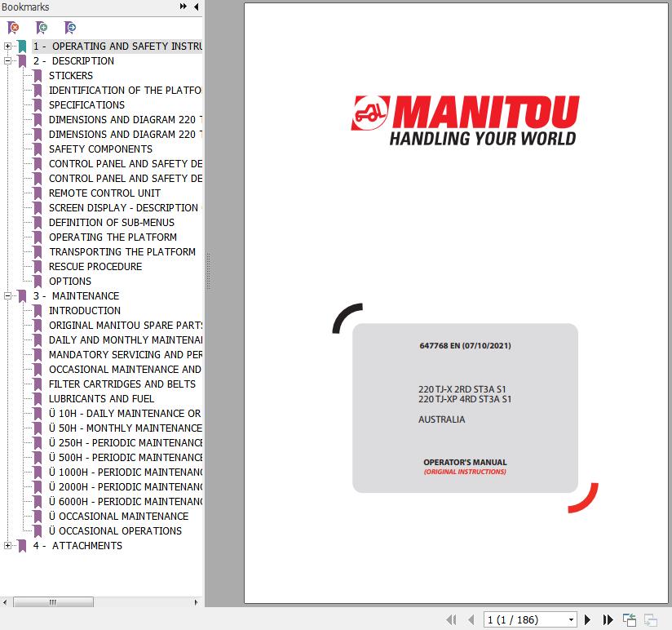Open LUBRICANTS AND FUEL bookmark

[x=101, y=398]
